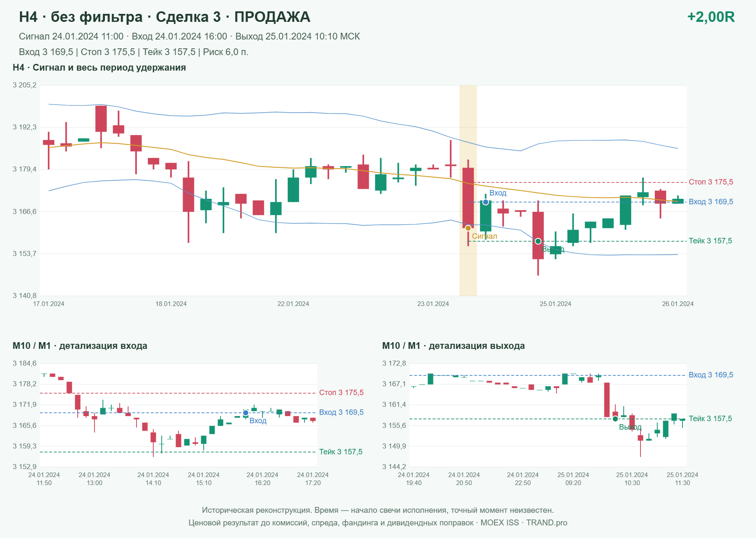Click heading 'M10 / M1 · детализация входа'
Image resolution: width=756 pixels, height=538 pixels.
click(x=80, y=346)
